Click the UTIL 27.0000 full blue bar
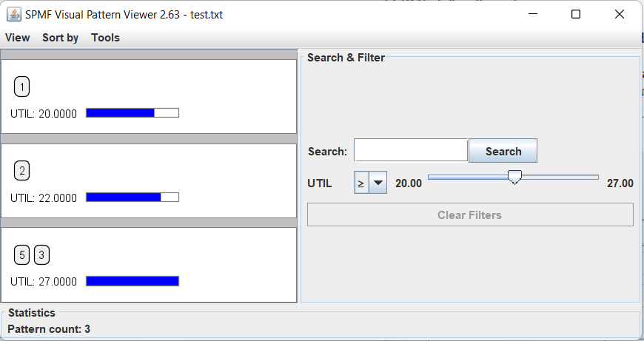Viewport: 644px width, 341px height. [133, 281]
